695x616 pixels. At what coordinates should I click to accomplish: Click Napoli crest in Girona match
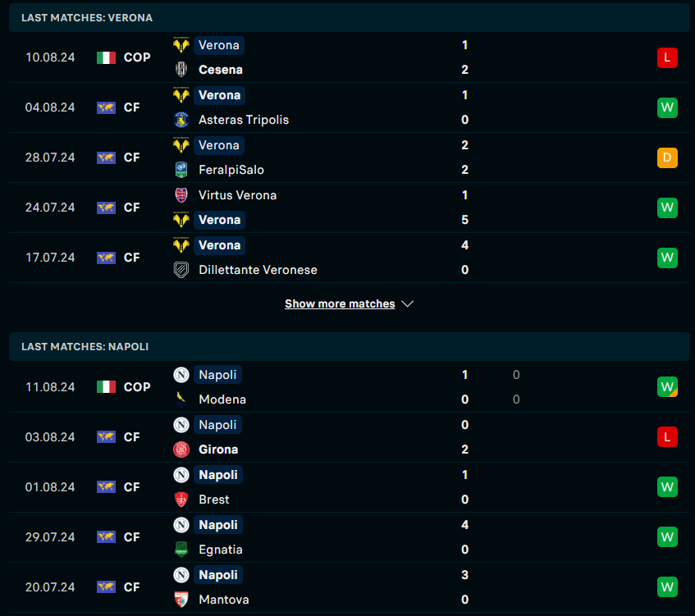181,425
